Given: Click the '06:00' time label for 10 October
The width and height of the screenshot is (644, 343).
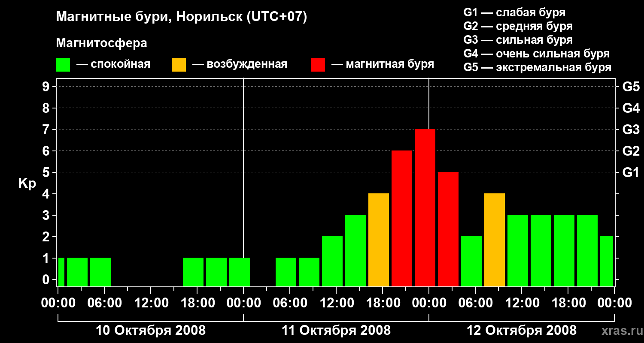Looking at the screenshot, I should coord(104,303).
